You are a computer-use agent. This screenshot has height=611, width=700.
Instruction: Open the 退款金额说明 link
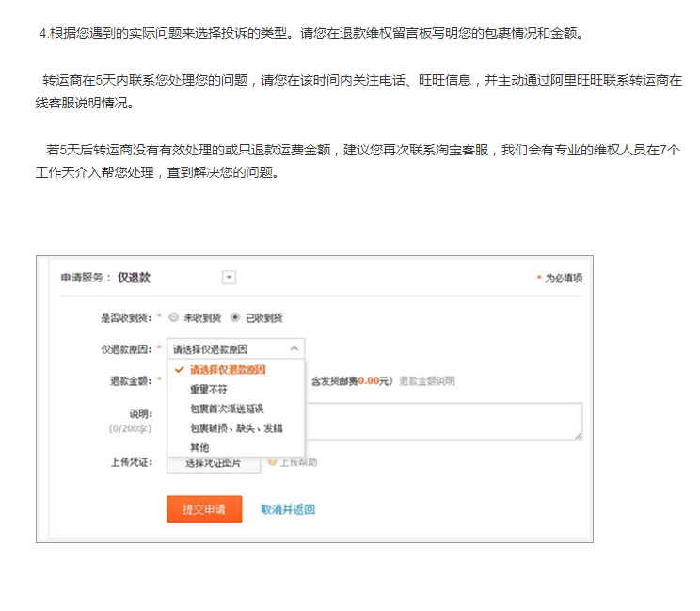tap(427, 381)
